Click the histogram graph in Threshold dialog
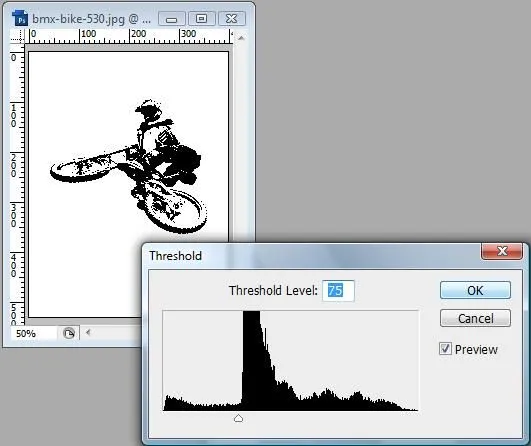The image size is (531, 446). pyautogui.click(x=291, y=361)
